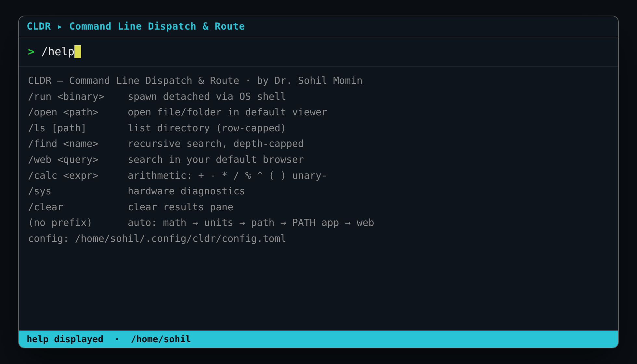Click 'search in your default browser' description
The width and height of the screenshot is (637, 364).
coord(216,160)
